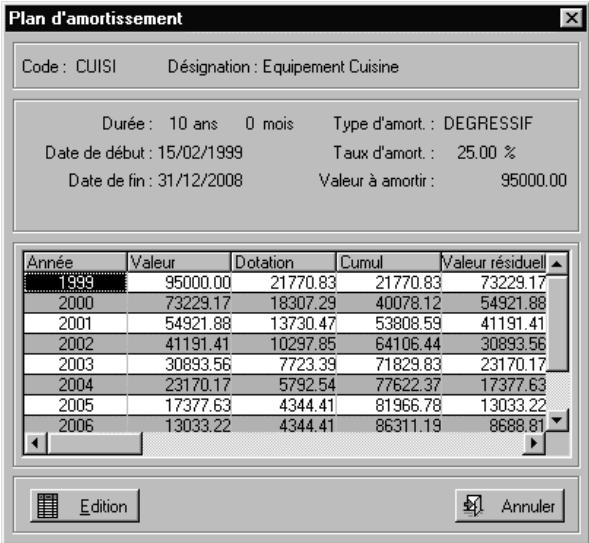Viewport: 589px width, 543px height.
Task: Click residual 54921.88 in row 2000
Action: point(494,303)
